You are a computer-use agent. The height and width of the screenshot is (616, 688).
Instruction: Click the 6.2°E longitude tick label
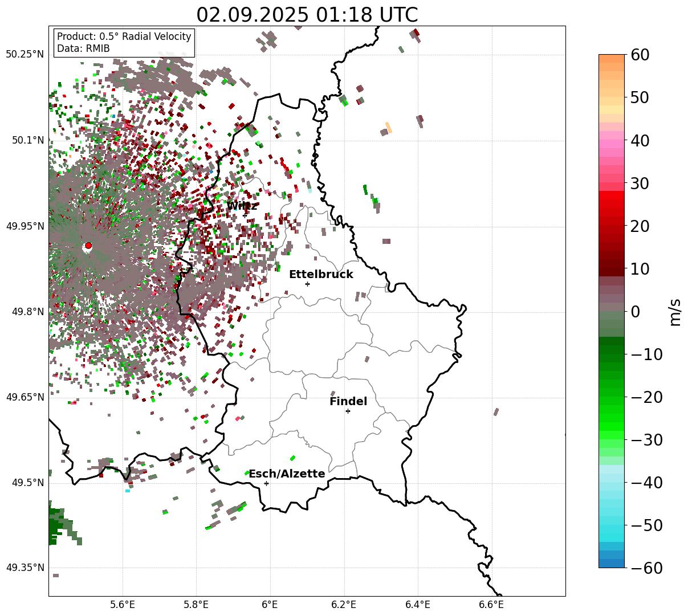pos(344,604)
